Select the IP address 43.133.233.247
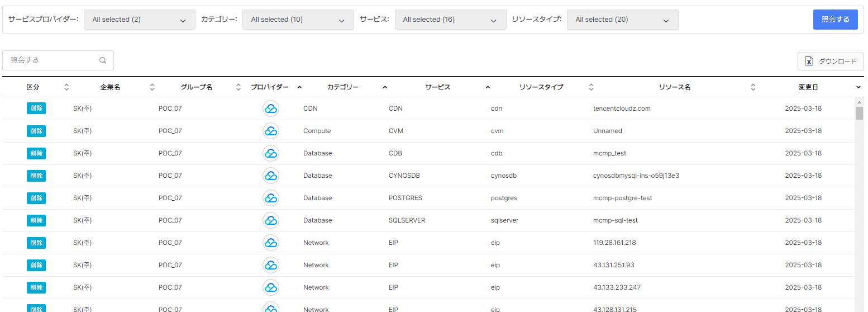Viewport: 868px width, 312px height. click(617, 287)
